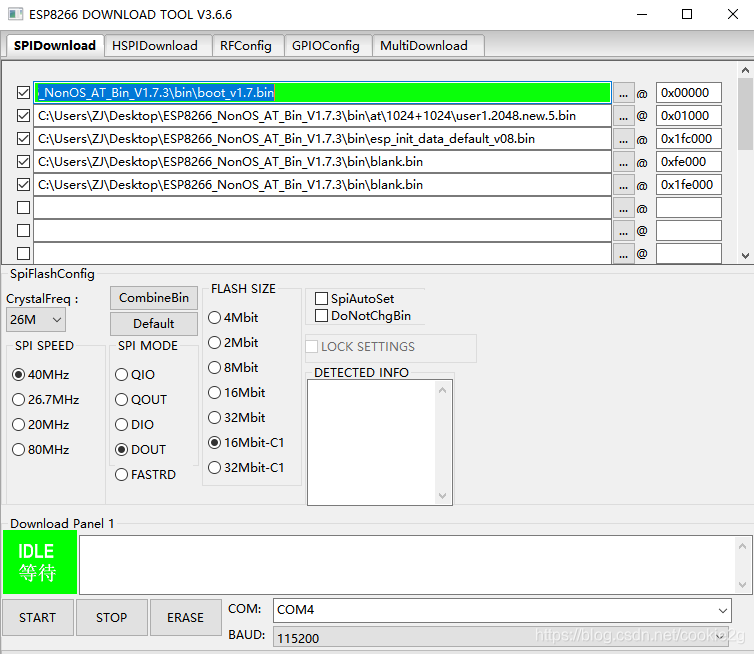Click the IDLE status indicator

[40, 562]
